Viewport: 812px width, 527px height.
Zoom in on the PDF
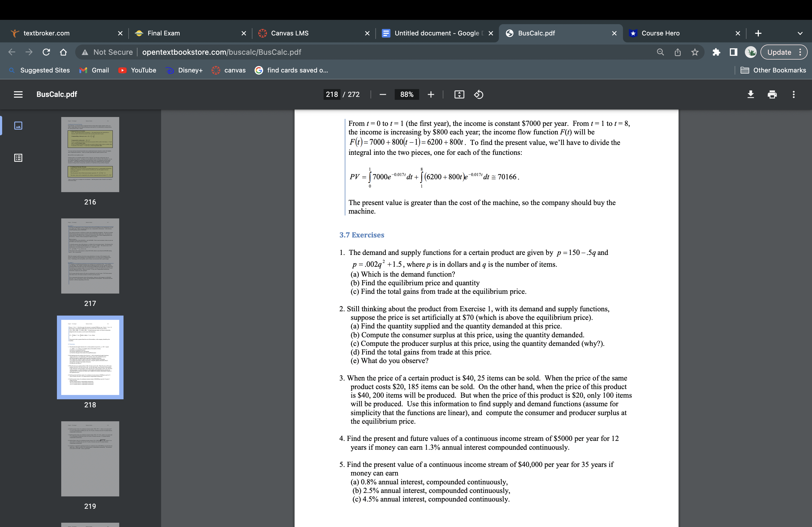tap(430, 94)
